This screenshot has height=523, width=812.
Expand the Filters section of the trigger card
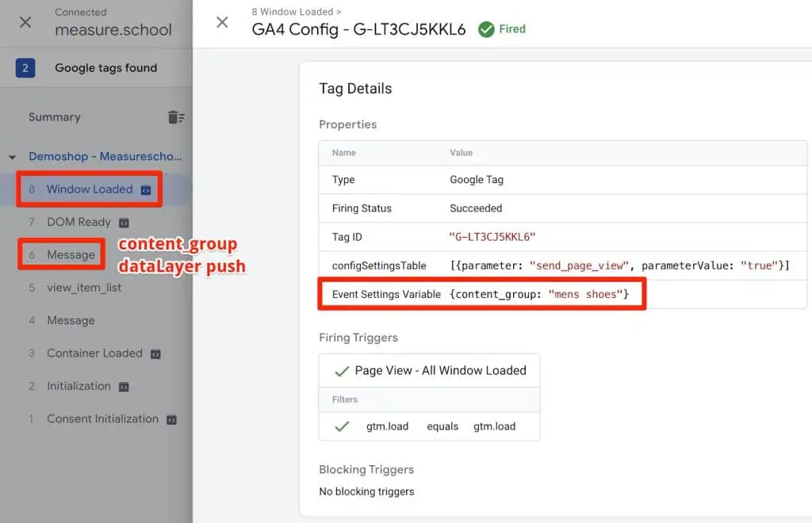click(x=344, y=399)
